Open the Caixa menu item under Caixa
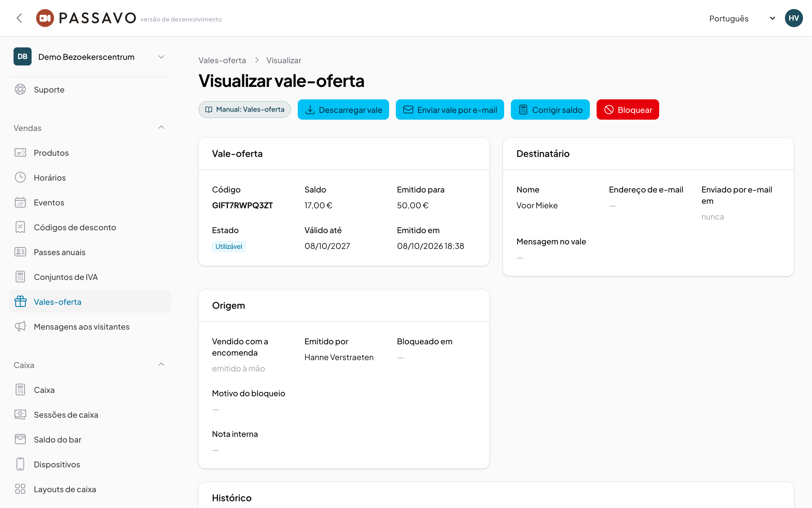The width and height of the screenshot is (812, 508). coord(90,390)
